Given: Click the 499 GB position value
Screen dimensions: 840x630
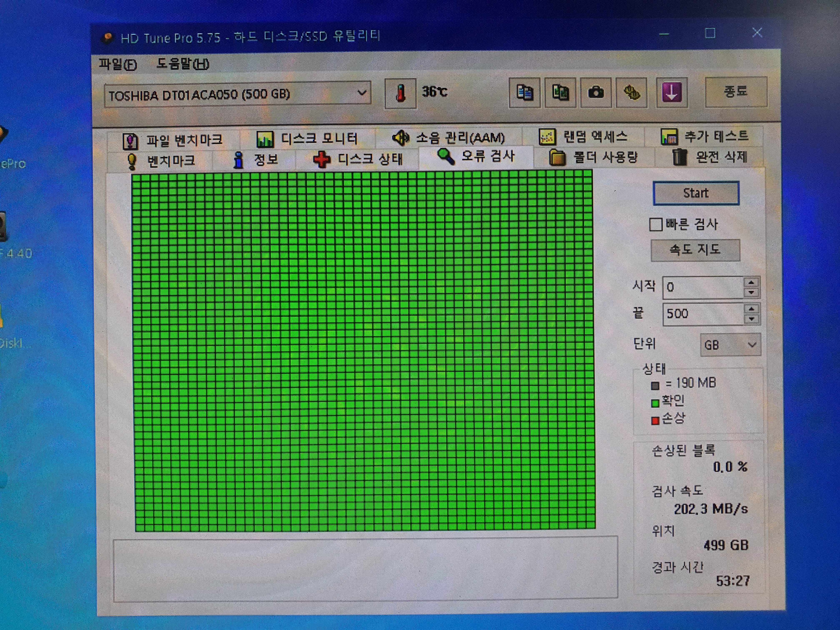Looking at the screenshot, I should 726,545.
